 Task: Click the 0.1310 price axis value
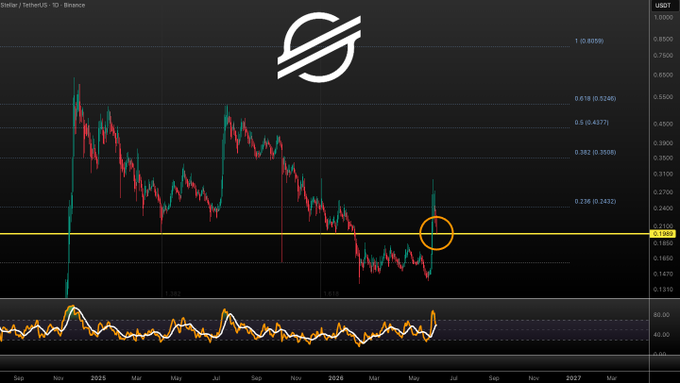point(663,290)
